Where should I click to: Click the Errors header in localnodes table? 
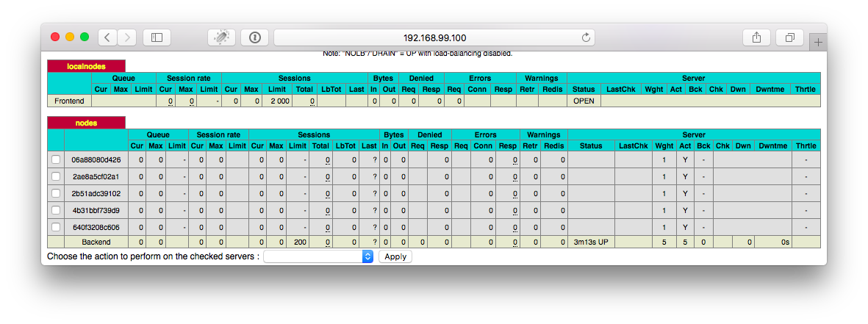(480, 78)
